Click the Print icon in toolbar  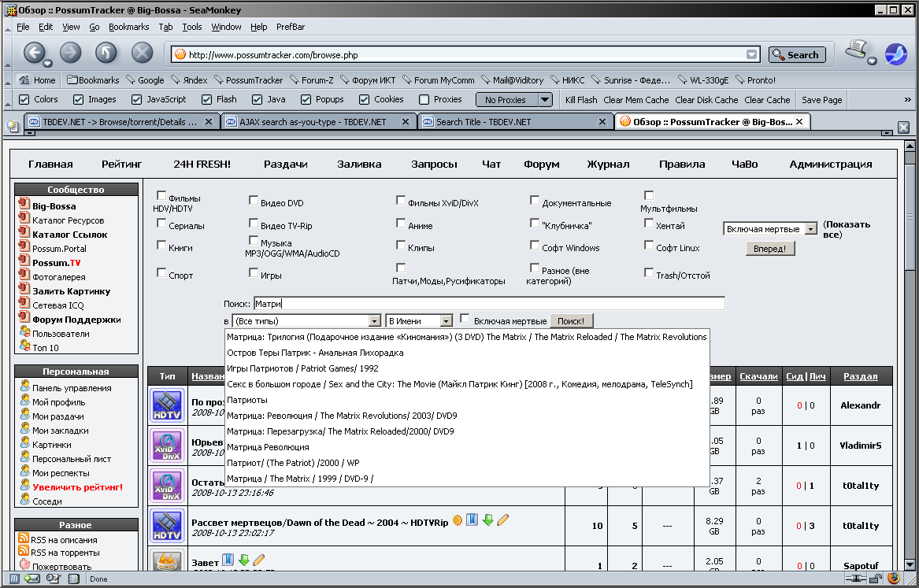[856, 51]
